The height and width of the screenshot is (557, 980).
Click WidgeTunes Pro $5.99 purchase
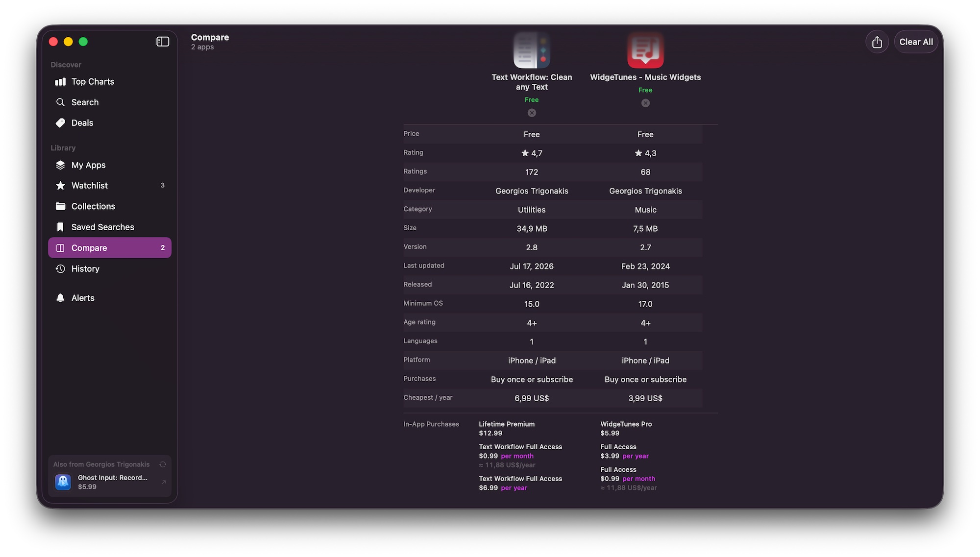click(626, 429)
